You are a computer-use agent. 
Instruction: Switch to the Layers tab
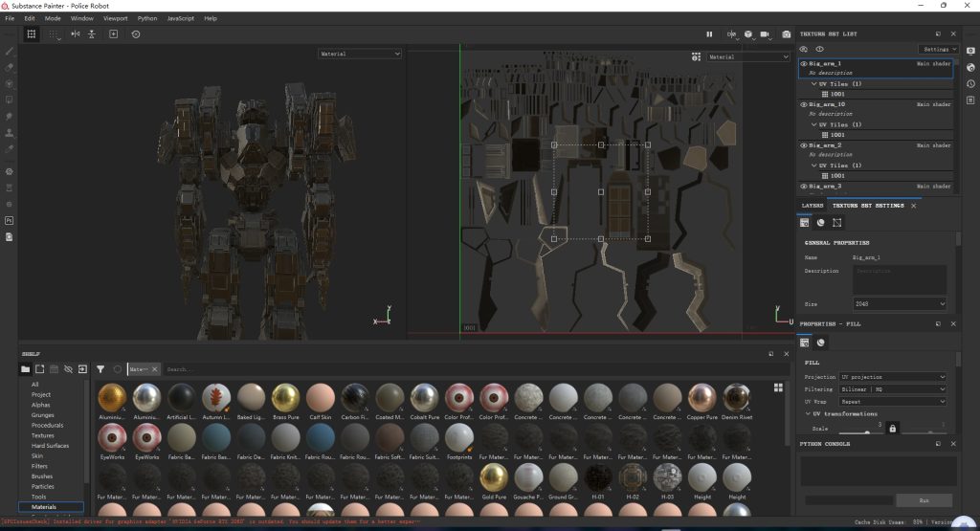812,206
